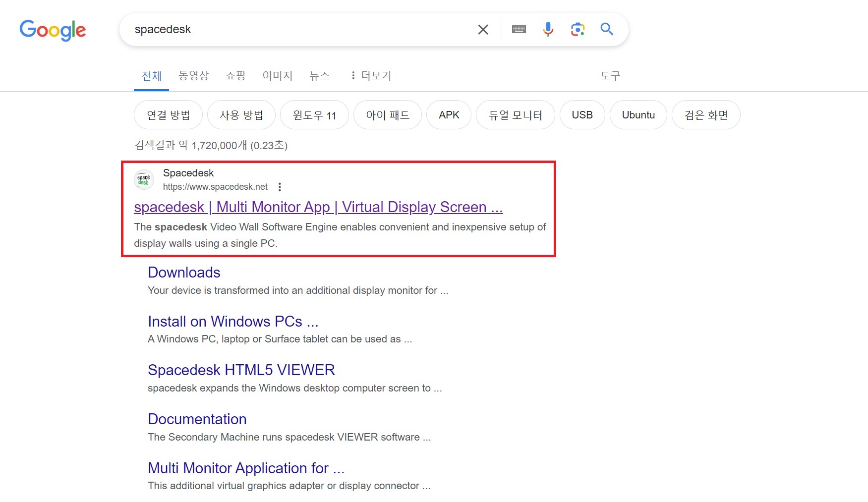This screenshot has width=868, height=502.
Task: Switch to the 동영상 tab
Action: click(193, 75)
